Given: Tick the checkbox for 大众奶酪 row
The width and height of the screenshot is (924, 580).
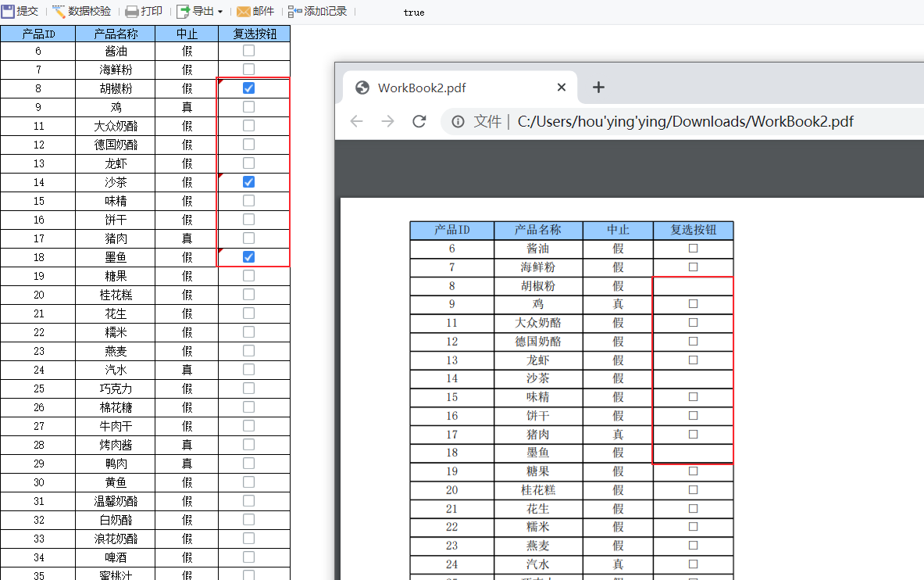Looking at the screenshot, I should click(248, 126).
